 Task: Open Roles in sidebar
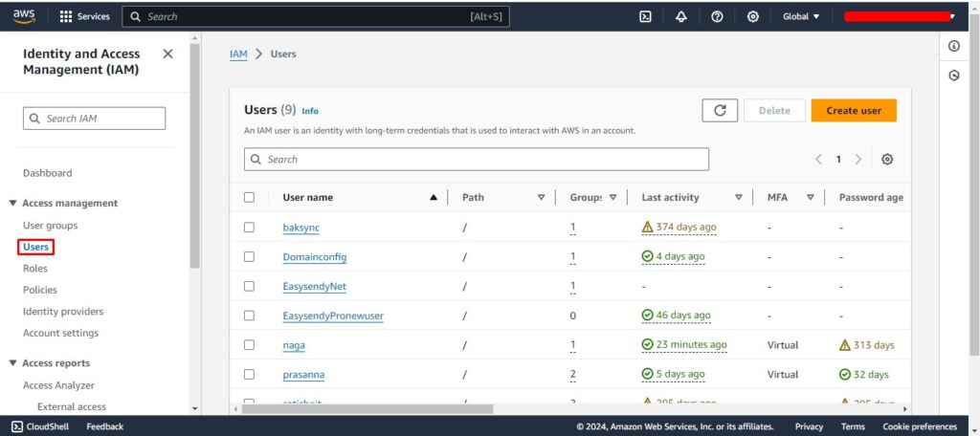35,269
